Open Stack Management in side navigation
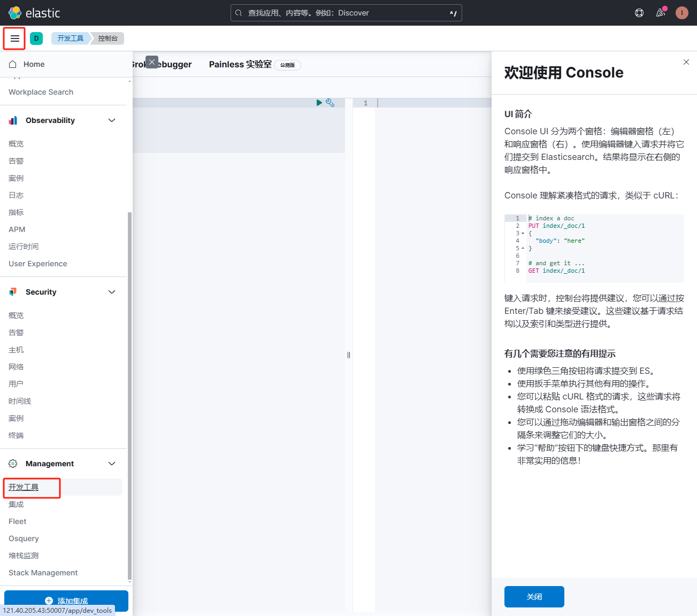The height and width of the screenshot is (616, 697). (43, 573)
